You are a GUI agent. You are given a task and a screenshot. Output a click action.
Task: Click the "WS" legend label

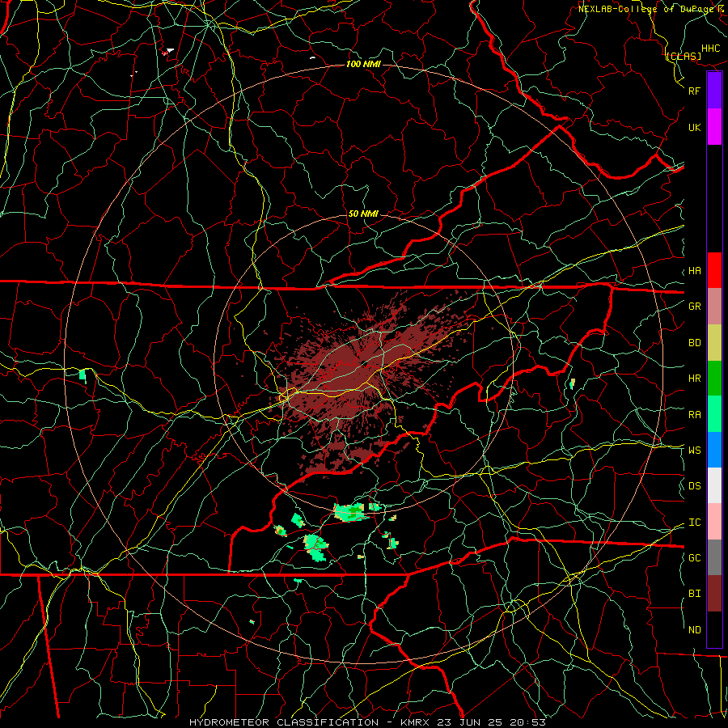click(x=694, y=451)
